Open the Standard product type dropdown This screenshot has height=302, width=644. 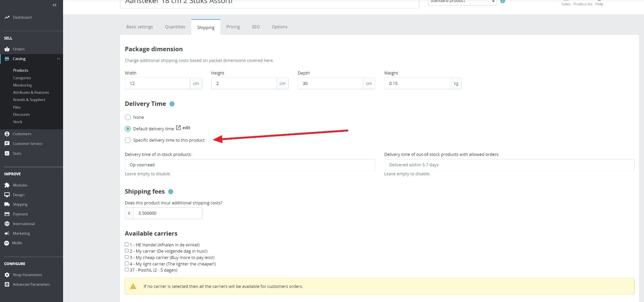(462, 2)
